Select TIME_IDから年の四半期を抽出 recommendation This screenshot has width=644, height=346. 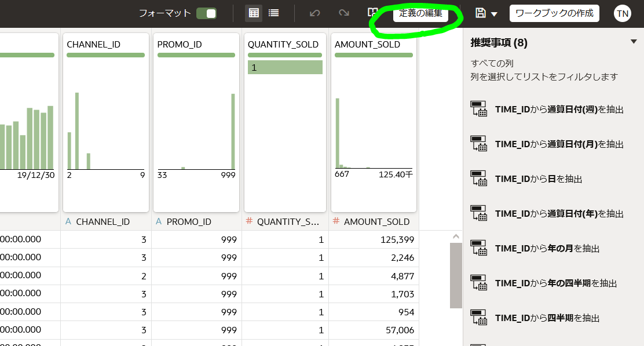(x=556, y=283)
